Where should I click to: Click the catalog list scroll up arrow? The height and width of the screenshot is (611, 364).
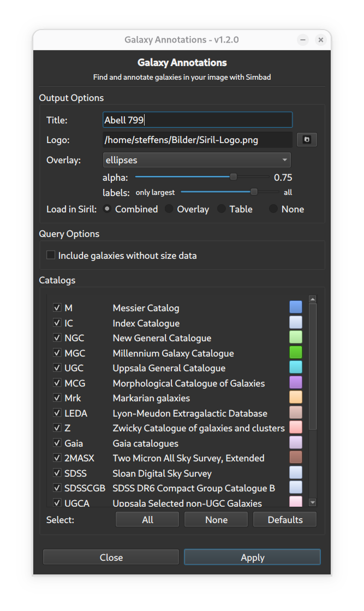tap(313, 299)
